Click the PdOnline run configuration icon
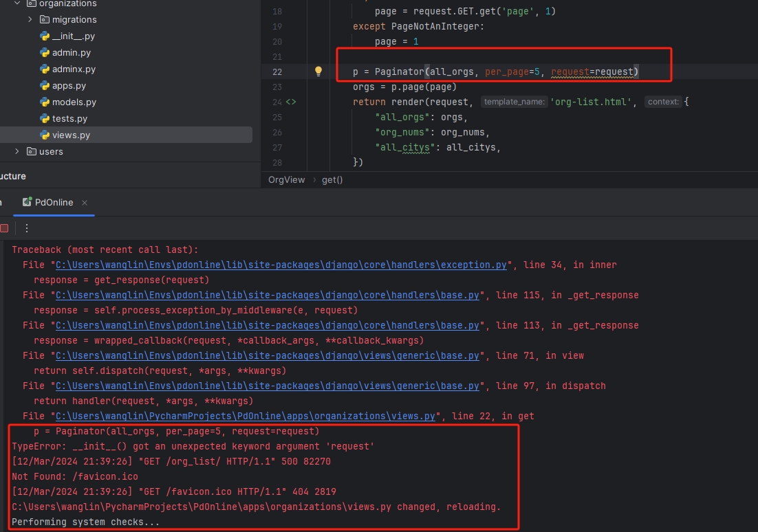Viewport: 758px width, 532px height. (x=27, y=202)
